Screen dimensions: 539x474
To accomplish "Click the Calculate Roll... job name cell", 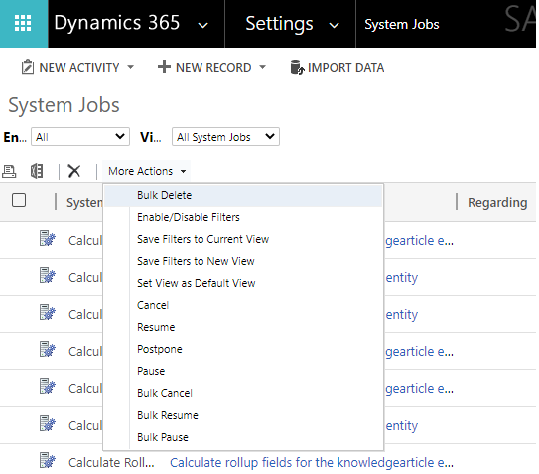I will tap(111, 463).
